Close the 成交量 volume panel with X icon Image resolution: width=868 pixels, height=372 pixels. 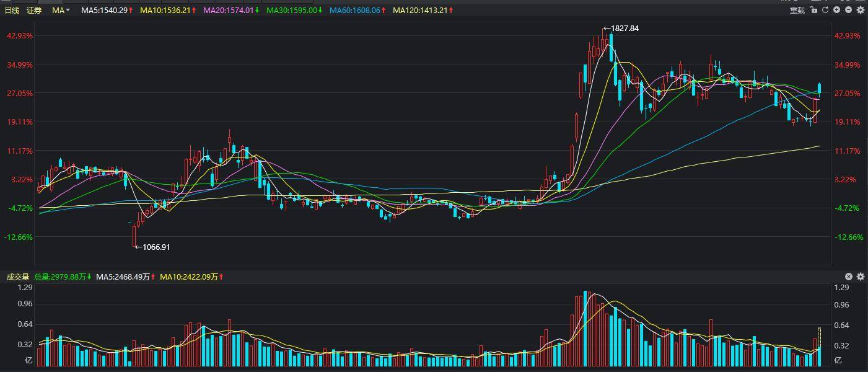click(849, 277)
